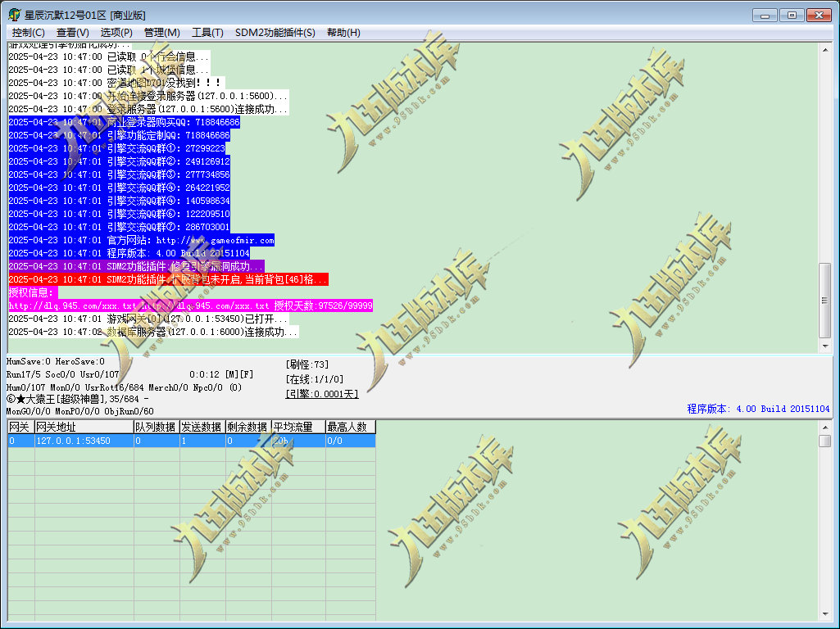Click the 登录服务器 连接成功 log line
Screen dimensions: 840x629
point(149,109)
